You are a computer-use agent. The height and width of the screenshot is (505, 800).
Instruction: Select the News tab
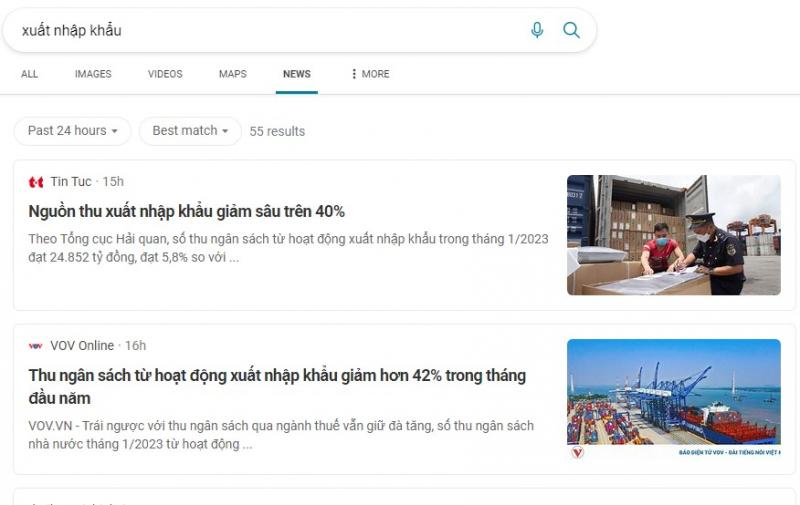[x=297, y=74]
